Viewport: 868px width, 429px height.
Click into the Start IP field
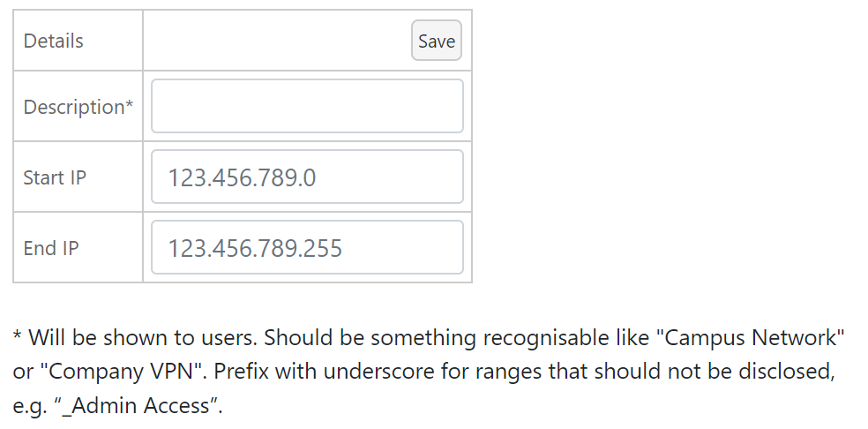tap(307, 177)
